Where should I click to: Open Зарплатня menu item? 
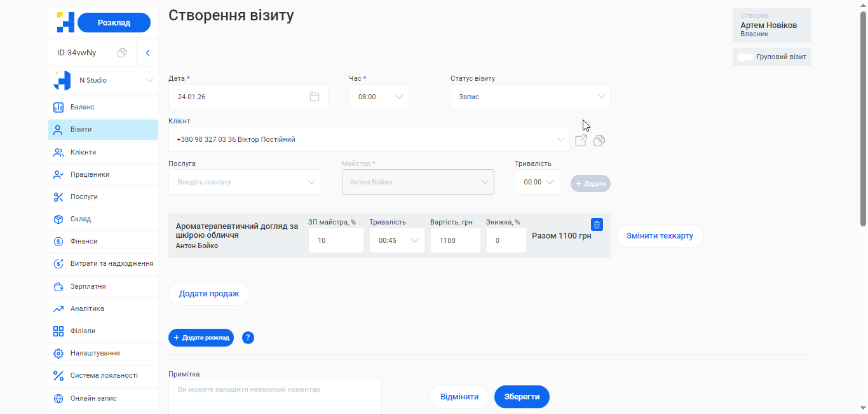click(x=88, y=287)
